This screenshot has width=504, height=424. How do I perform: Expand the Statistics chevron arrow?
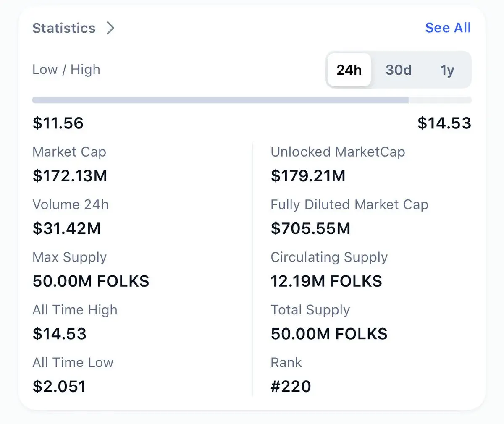[x=110, y=28]
